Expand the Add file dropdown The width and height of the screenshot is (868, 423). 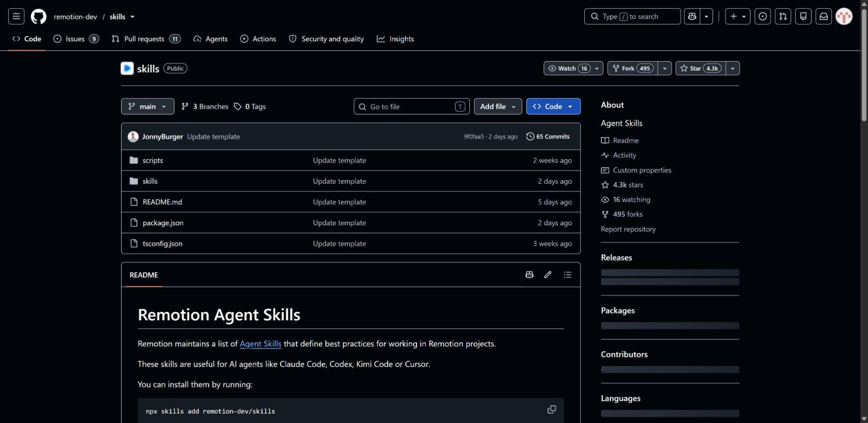click(x=498, y=106)
